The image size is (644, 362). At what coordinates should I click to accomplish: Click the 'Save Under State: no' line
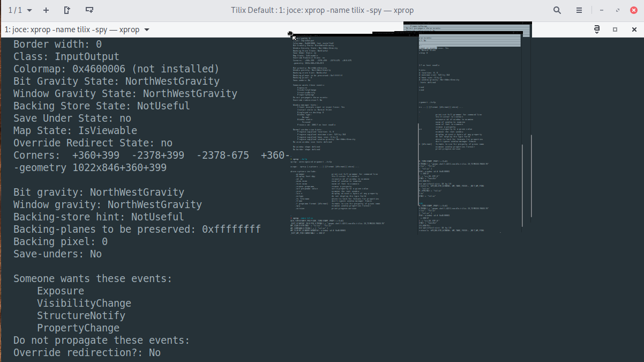pos(72,118)
